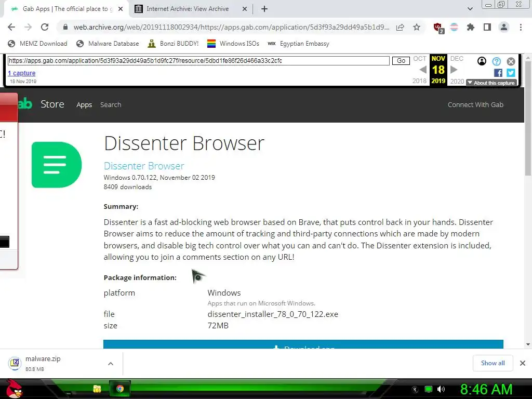The image size is (532, 399).
Task: Bookmark this page with the star
Action: [x=417, y=27]
